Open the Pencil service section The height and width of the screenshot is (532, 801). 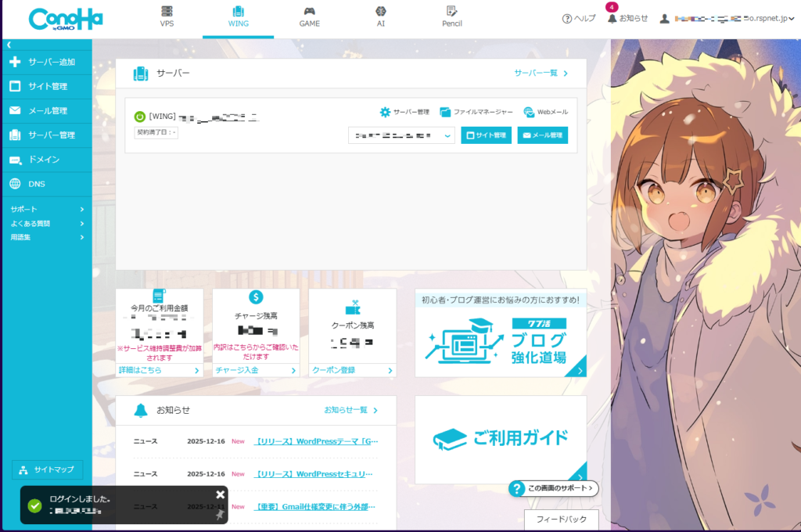tap(451, 16)
